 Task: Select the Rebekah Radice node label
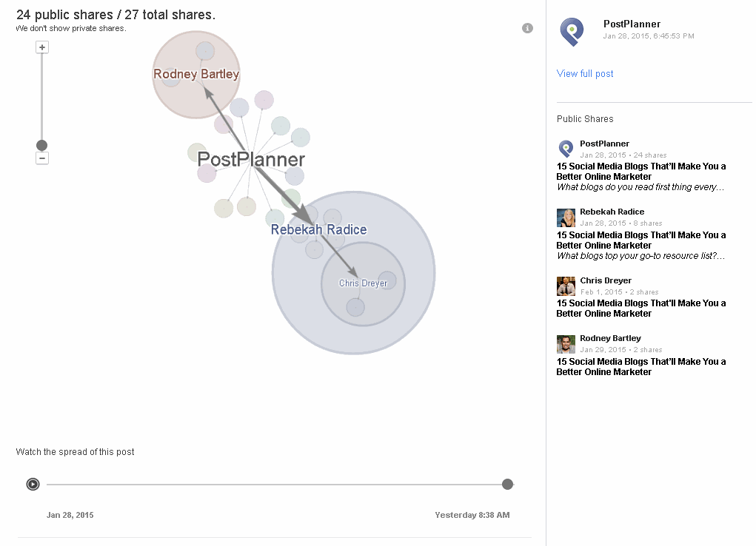[x=318, y=229]
